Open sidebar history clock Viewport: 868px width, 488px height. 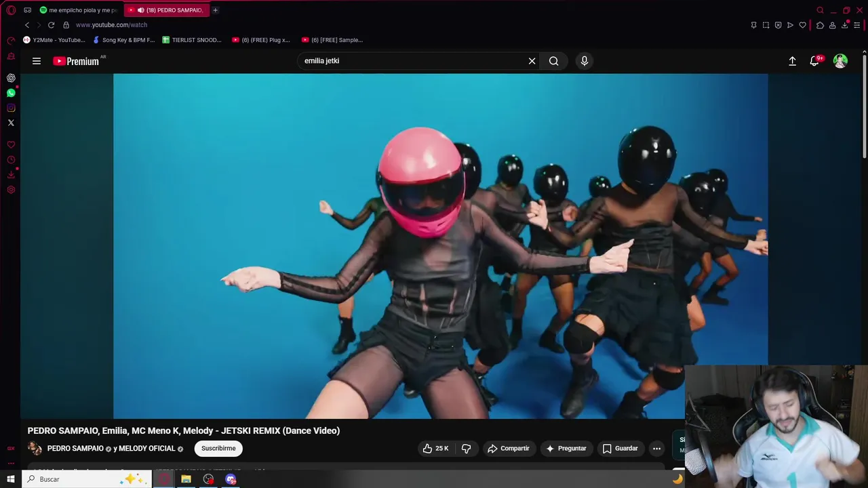pos(11,160)
